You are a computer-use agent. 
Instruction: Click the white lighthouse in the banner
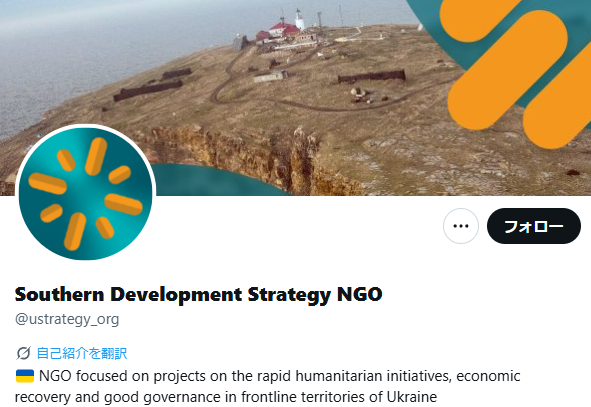tap(300, 20)
